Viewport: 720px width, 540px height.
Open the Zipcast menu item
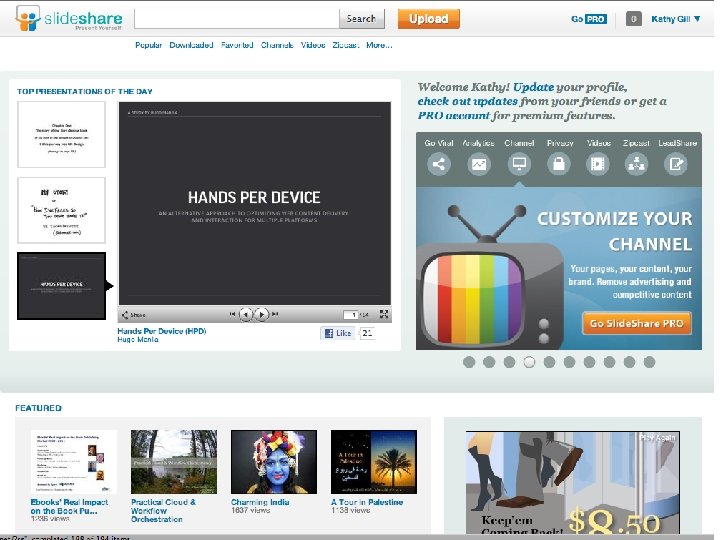[345, 45]
